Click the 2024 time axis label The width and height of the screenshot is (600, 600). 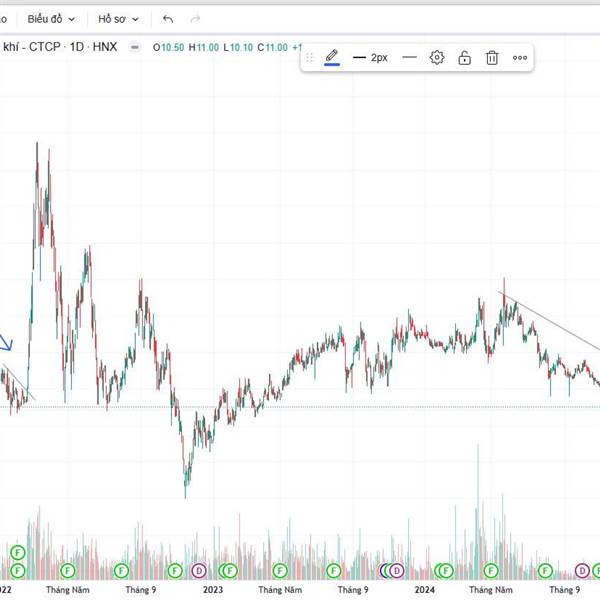[424, 590]
